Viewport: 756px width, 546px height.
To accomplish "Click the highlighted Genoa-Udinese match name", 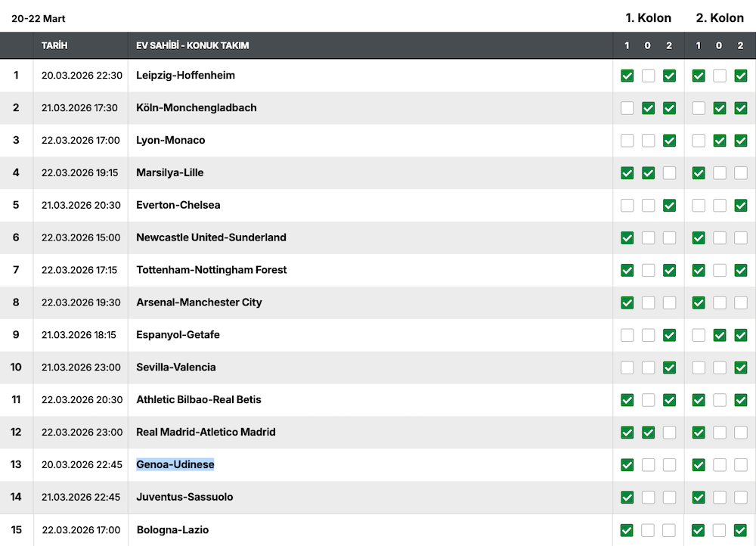I will click(175, 464).
